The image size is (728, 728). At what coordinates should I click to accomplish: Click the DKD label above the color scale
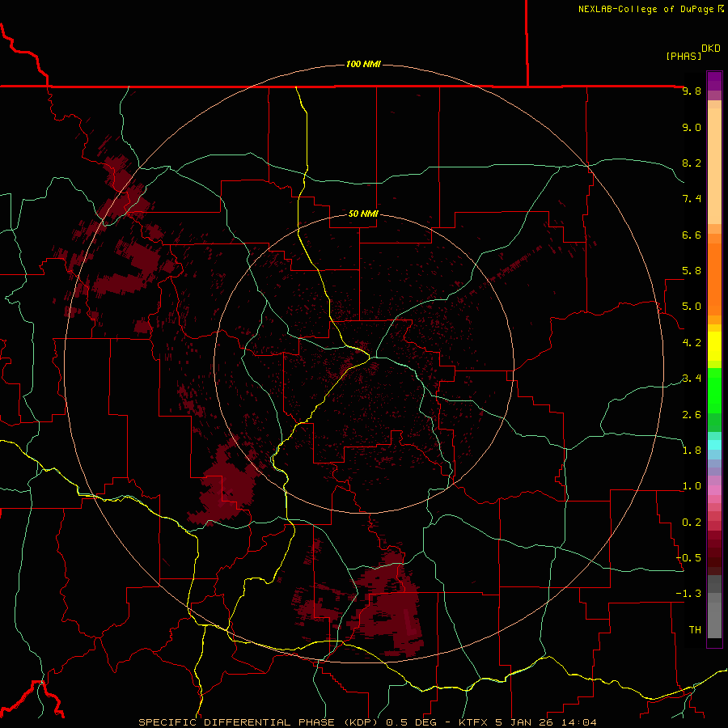(x=711, y=49)
